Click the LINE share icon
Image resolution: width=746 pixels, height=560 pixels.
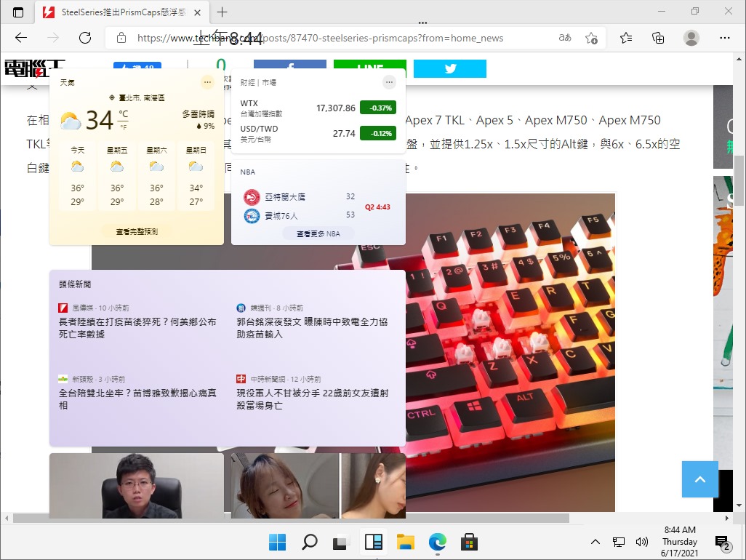click(x=370, y=68)
